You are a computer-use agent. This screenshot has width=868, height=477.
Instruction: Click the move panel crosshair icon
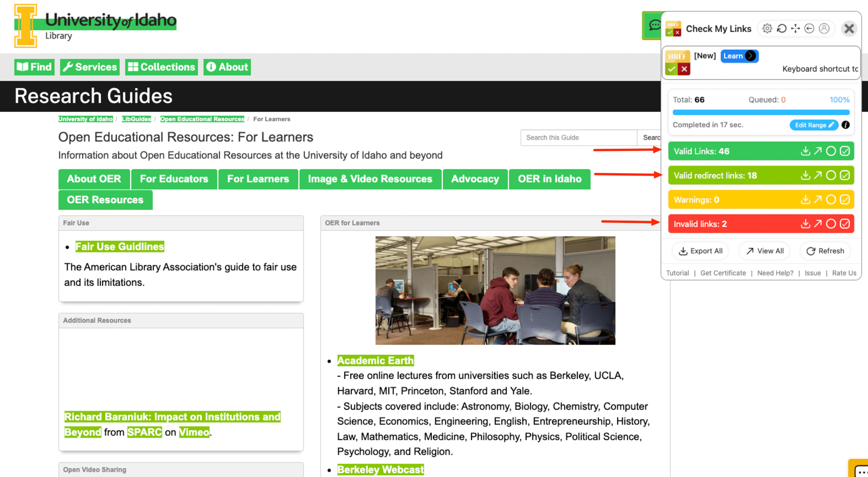click(x=795, y=28)
